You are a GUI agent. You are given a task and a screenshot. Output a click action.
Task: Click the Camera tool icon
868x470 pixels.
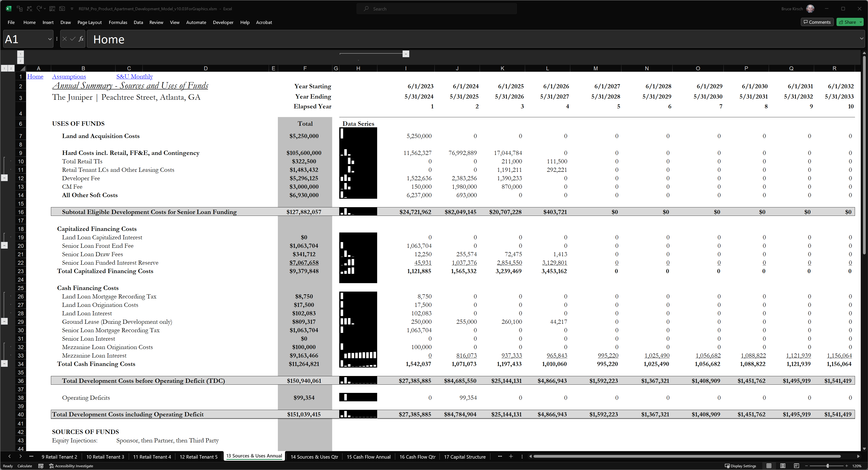click(x=62, y=9)
